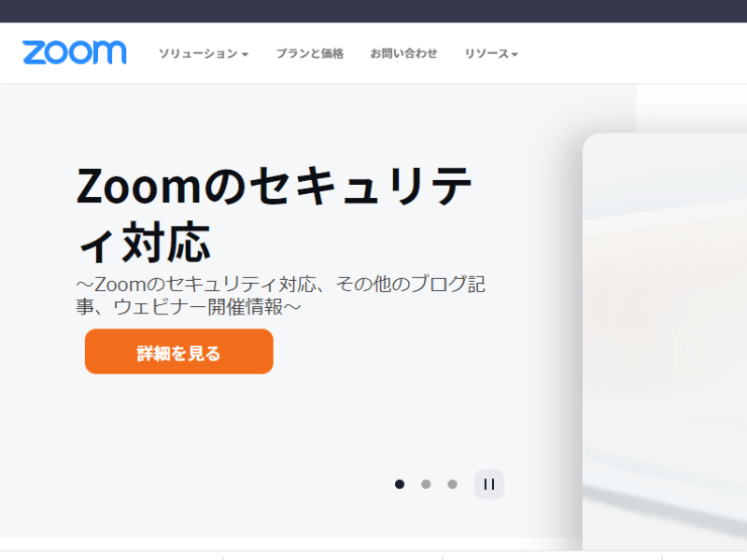
Task: Click the リソース caret icon
Action: coord(514,55)
